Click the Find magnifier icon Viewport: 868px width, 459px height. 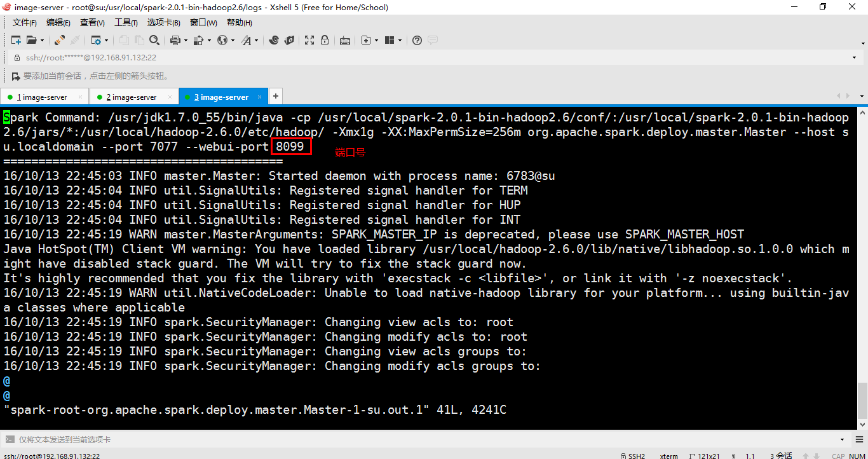(x=154, y=40)
